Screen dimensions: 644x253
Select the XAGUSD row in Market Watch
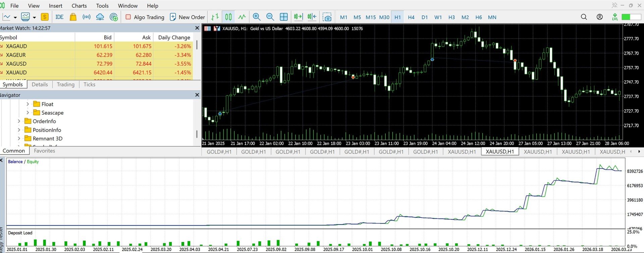coord(97,64)
